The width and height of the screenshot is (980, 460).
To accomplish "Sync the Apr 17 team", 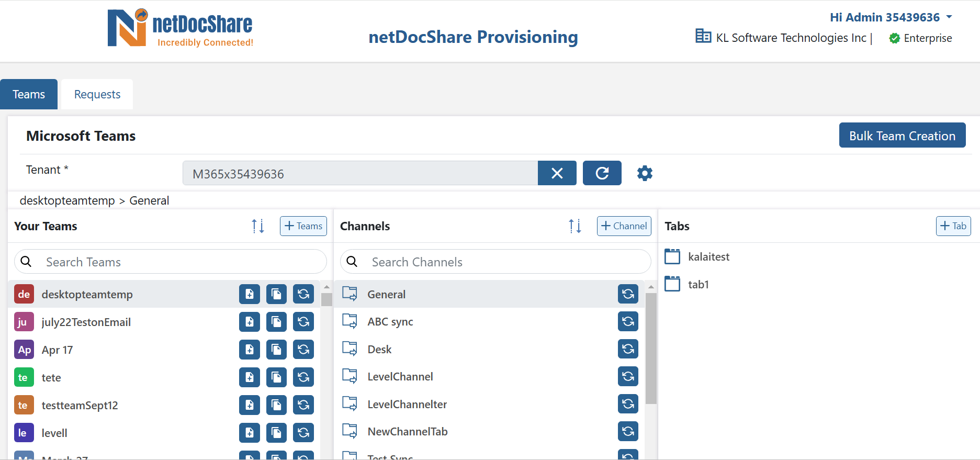I will [x=303, y=350].
